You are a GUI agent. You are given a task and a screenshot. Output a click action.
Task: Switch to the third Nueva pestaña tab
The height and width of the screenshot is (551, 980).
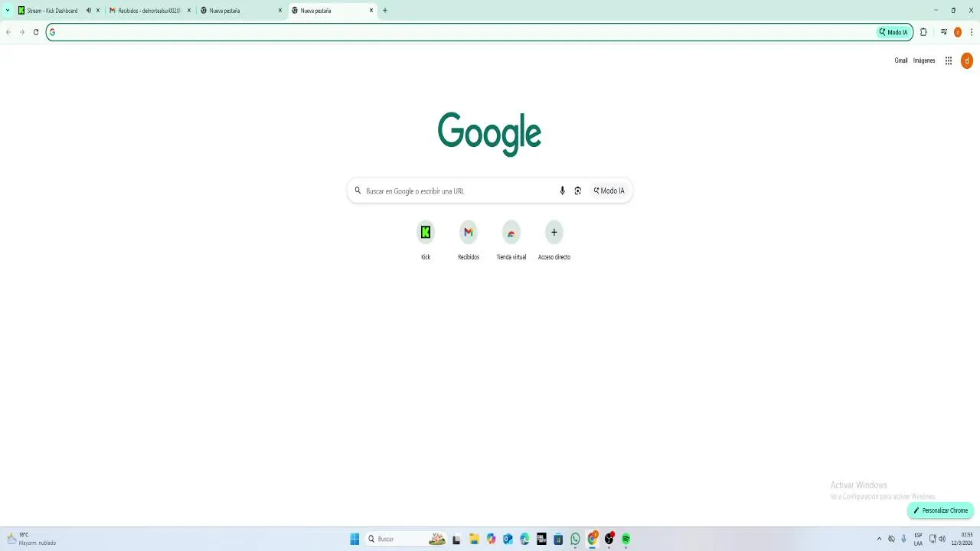[x=241, y=11]
